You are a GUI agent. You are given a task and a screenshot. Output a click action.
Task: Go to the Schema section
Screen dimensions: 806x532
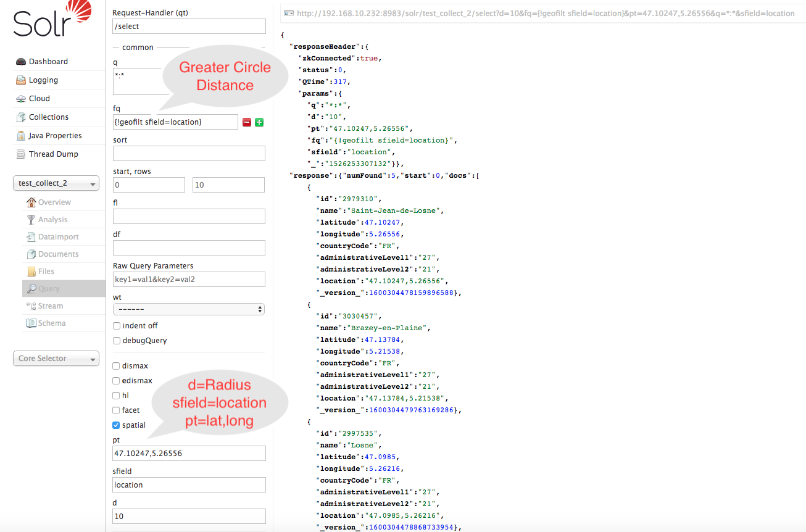pos(52,323)
